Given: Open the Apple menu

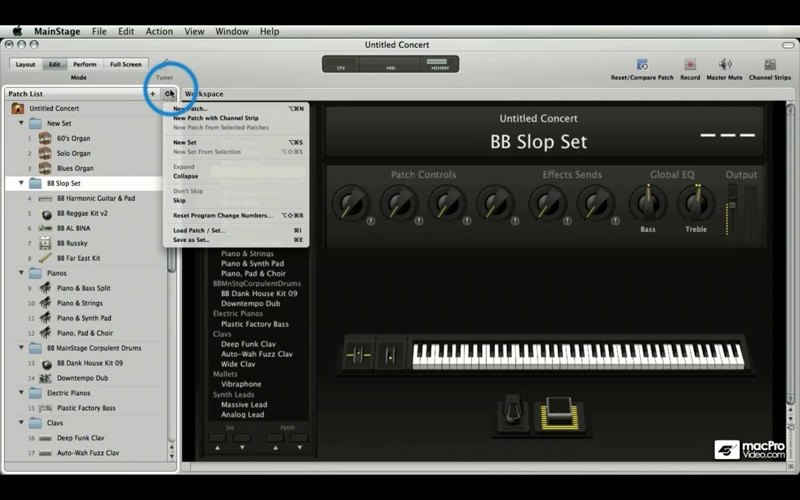Looking at the screenshot, I should 17,31.
